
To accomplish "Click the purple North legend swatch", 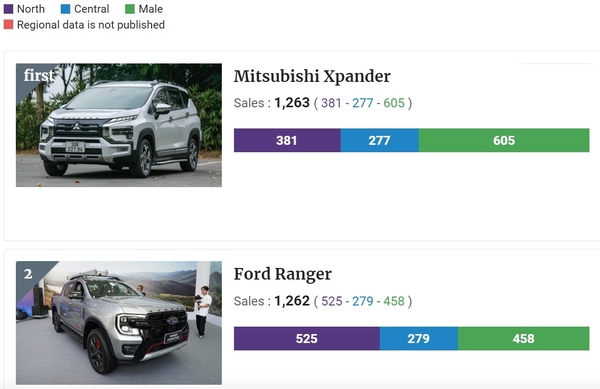I will [x=8, y=9].
